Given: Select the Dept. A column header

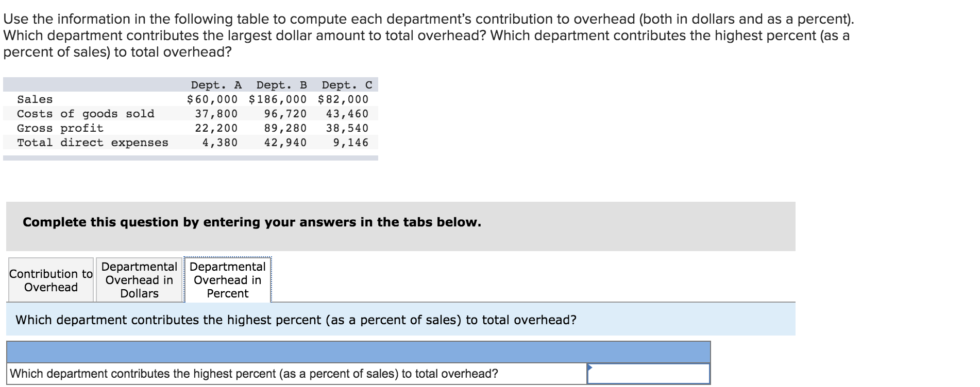Looking at the screenshot, I should coord(215,84).
